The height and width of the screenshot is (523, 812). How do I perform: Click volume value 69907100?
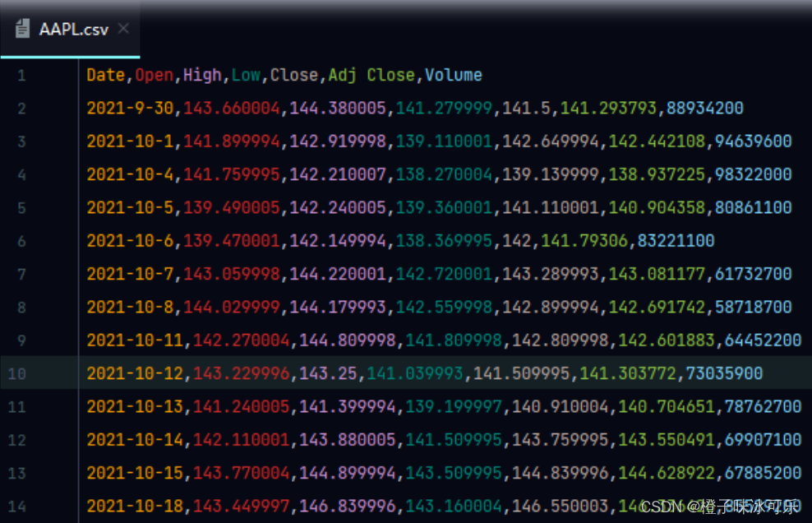tap(763, 440)
